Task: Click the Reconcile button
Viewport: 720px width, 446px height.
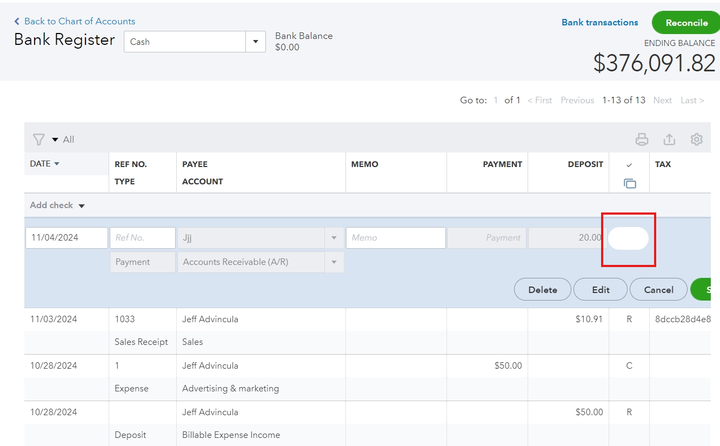Action: click(x=686, y=22)
